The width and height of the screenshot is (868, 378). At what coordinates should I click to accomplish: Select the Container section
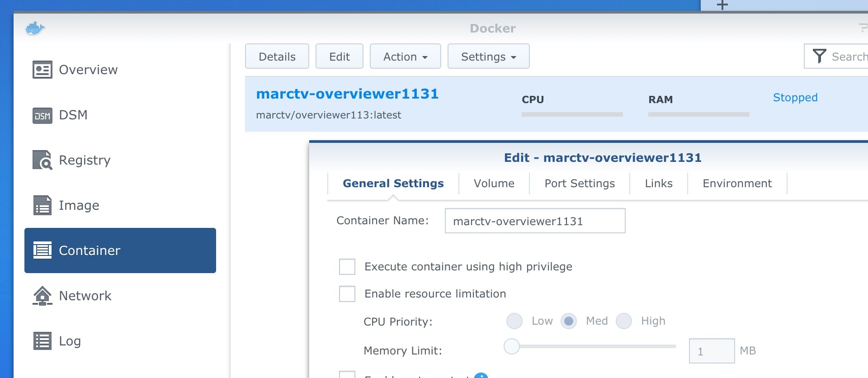(120, 250)
